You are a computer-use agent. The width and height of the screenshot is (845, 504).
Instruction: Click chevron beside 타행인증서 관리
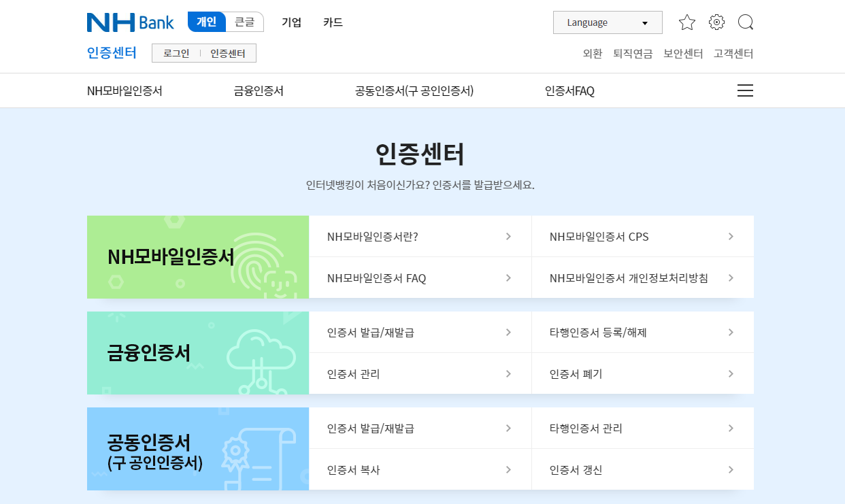pos(731,428)
